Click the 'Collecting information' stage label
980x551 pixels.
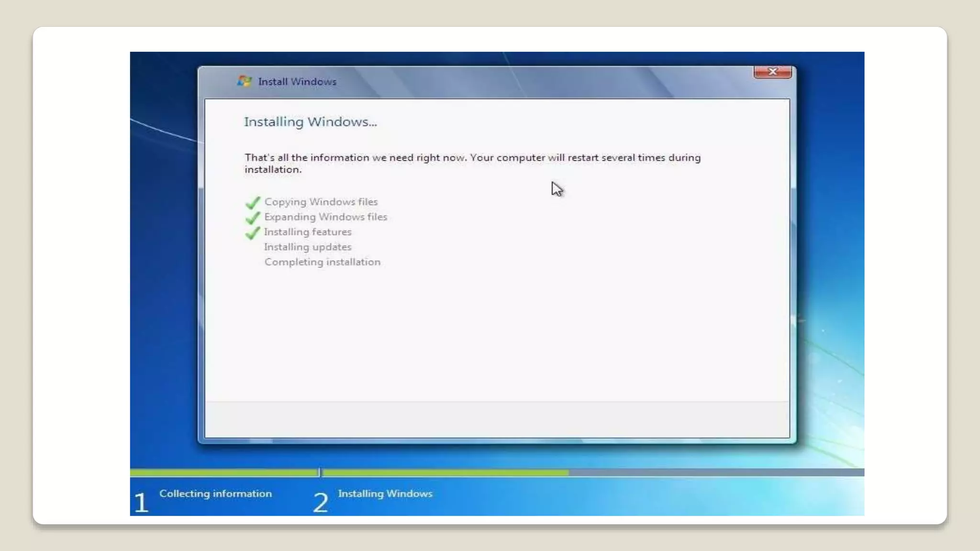pyautogui.click(x=215, y=494)
